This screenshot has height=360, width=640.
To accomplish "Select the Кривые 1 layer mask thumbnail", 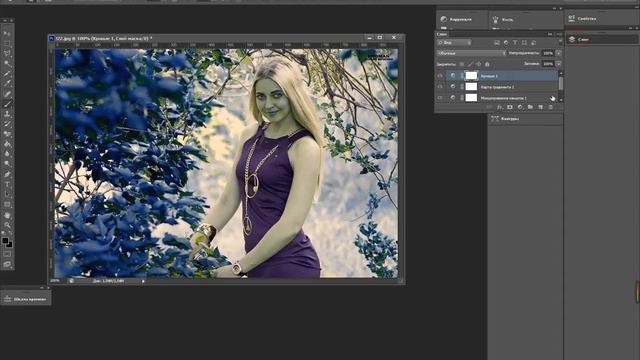I will coord(471,76).
